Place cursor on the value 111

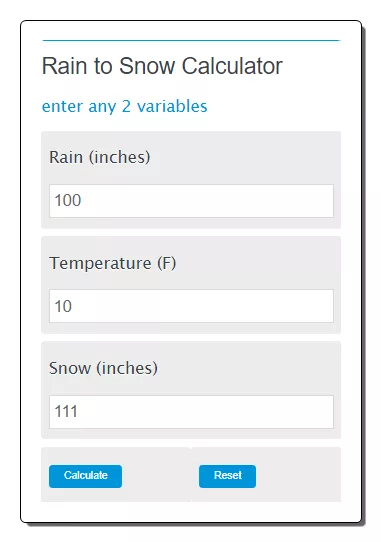click(x=66, y=411)
